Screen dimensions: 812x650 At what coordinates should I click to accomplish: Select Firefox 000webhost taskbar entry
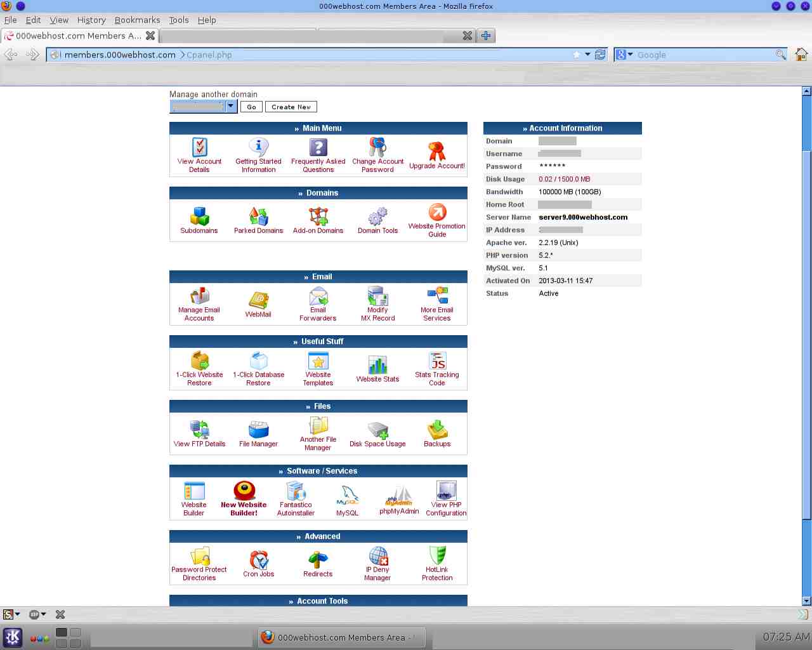(x=341, y=637)
